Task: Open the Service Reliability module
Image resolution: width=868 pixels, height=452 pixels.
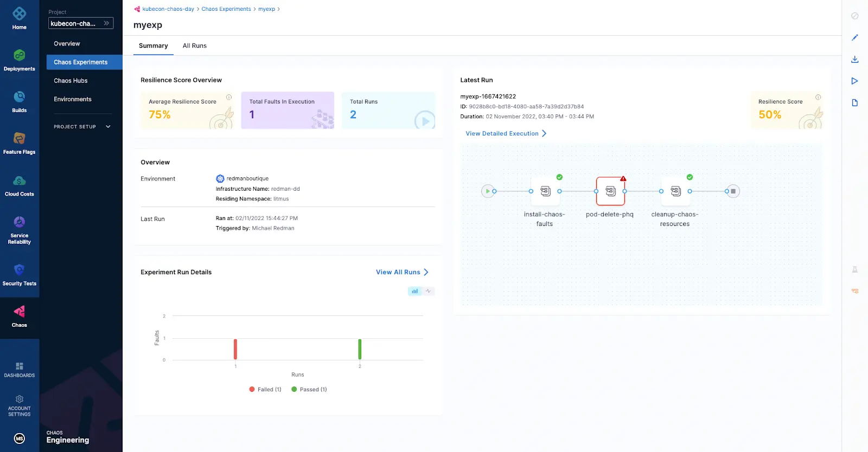Action: 20,230
